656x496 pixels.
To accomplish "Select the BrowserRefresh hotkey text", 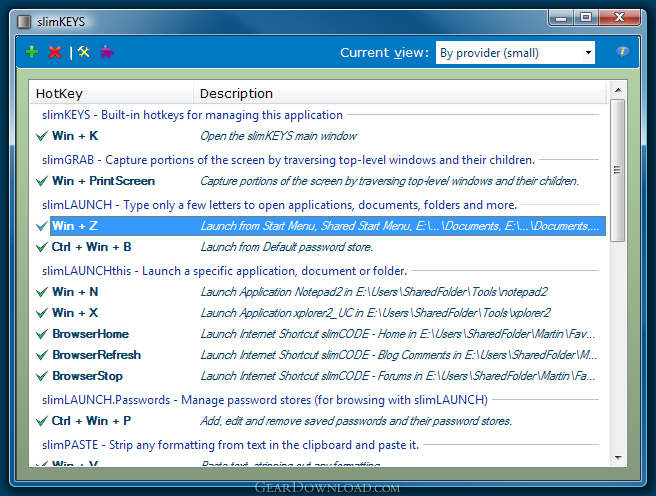I will [x=97, y=355].
